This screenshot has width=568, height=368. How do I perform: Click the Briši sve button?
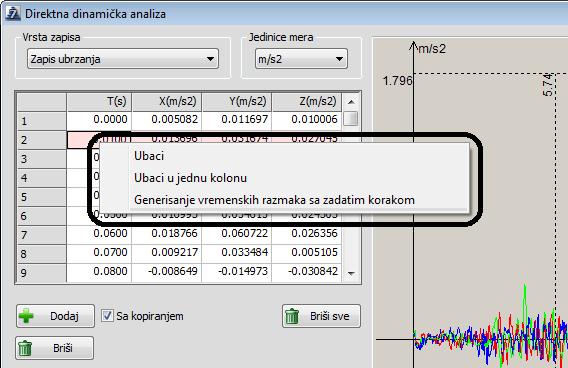(x=321, y=316)
